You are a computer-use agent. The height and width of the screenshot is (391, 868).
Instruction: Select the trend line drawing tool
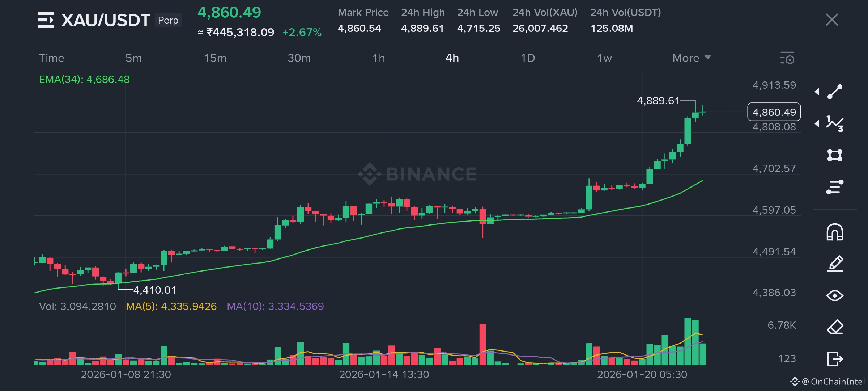(x=835, y=92)
